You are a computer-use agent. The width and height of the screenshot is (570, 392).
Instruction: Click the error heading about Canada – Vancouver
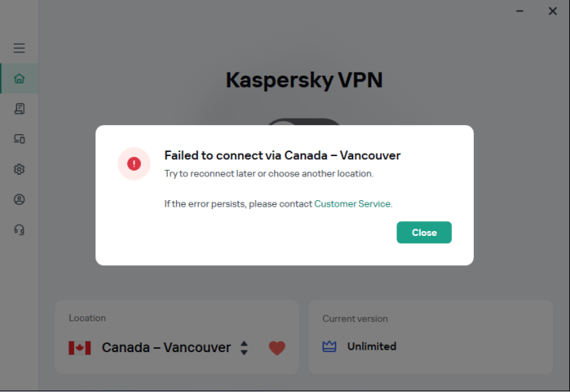click(x=282, y=155)
